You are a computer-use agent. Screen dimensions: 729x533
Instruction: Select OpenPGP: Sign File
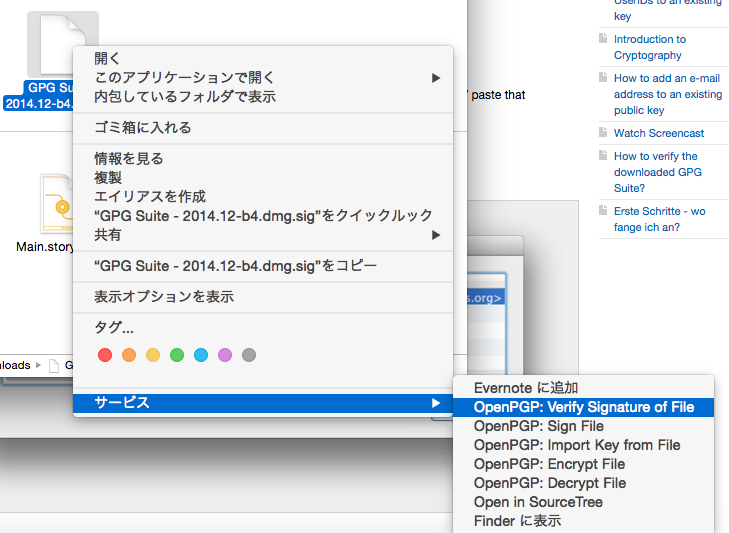point(583,426)
